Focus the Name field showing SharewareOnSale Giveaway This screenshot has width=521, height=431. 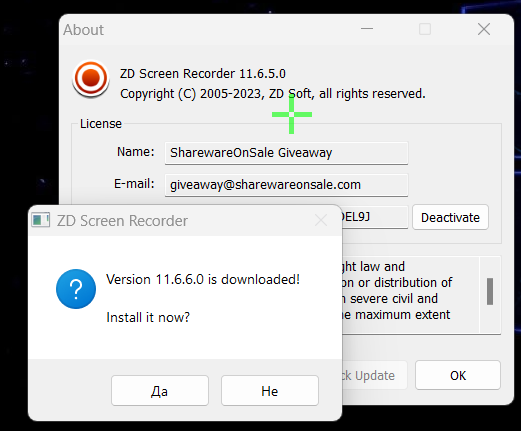click(286, 153)
